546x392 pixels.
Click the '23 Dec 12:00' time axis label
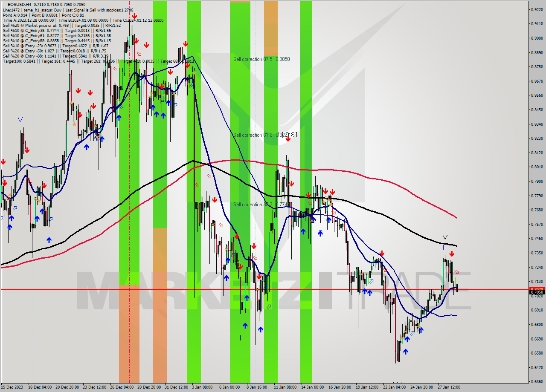[x=94, y=387]
